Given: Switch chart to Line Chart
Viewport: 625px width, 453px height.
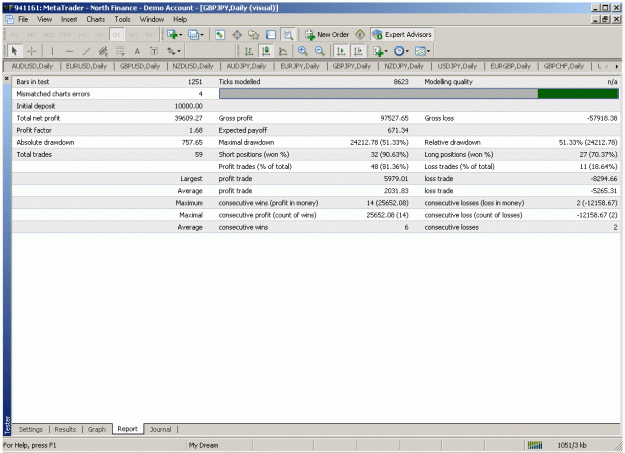Looking at the screenshot, I should (283, 51).
